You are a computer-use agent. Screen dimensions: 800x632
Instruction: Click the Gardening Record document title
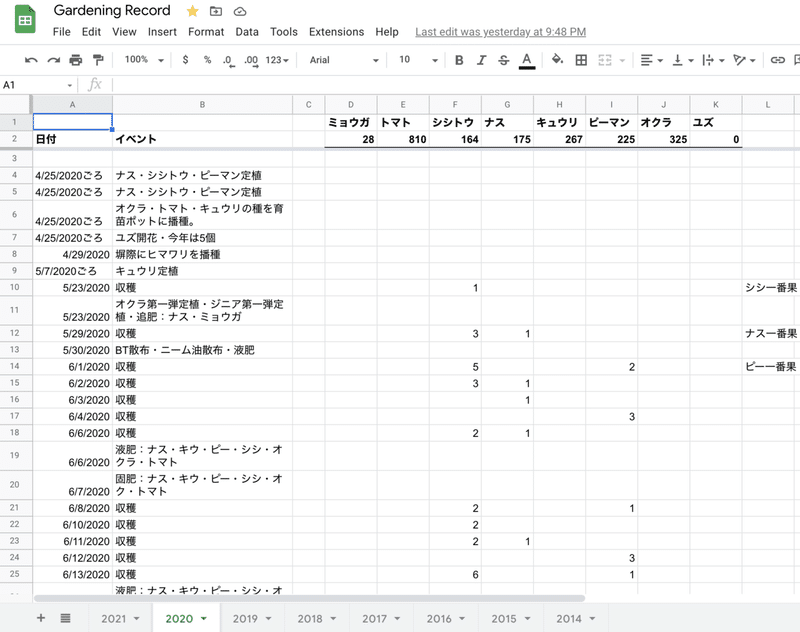click(x=112, y=10)
